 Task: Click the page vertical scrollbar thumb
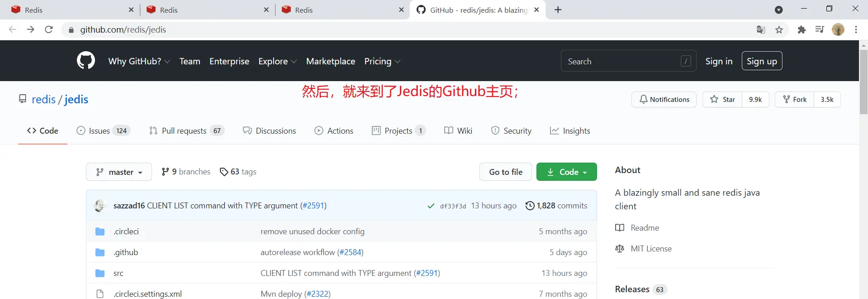[863, 82]
